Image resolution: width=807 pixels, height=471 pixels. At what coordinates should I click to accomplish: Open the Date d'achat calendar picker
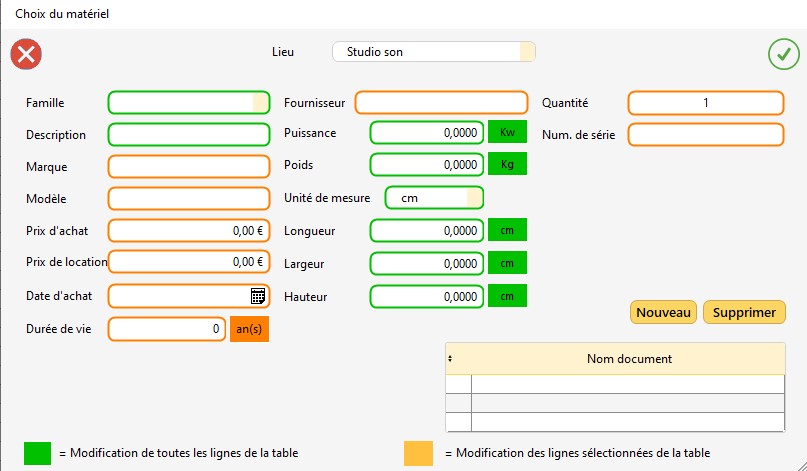coord(258,296)
